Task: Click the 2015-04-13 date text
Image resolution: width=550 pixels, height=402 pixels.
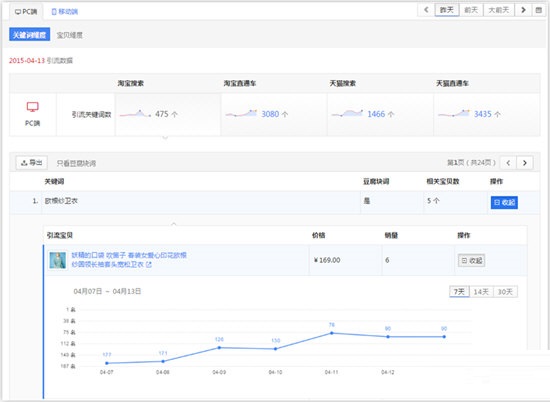Action: (x=27, y=61)
